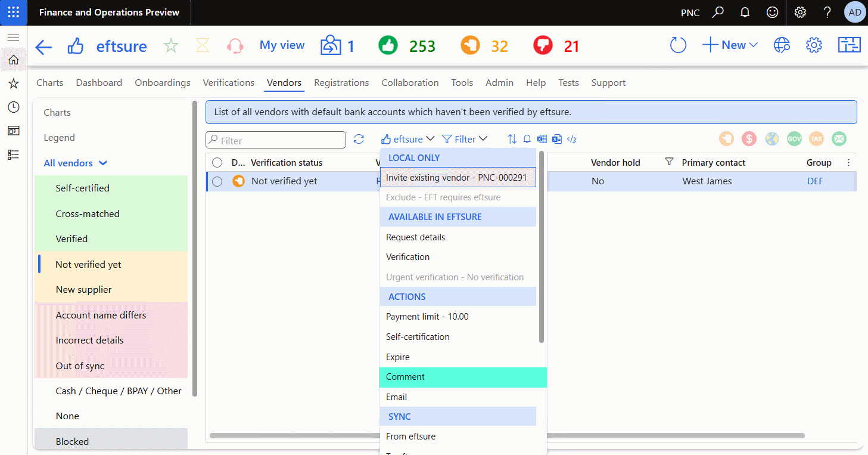Click the code brackets icon
Image resolution: width=868 pixels, height=455 pixels.
(571, 139)
